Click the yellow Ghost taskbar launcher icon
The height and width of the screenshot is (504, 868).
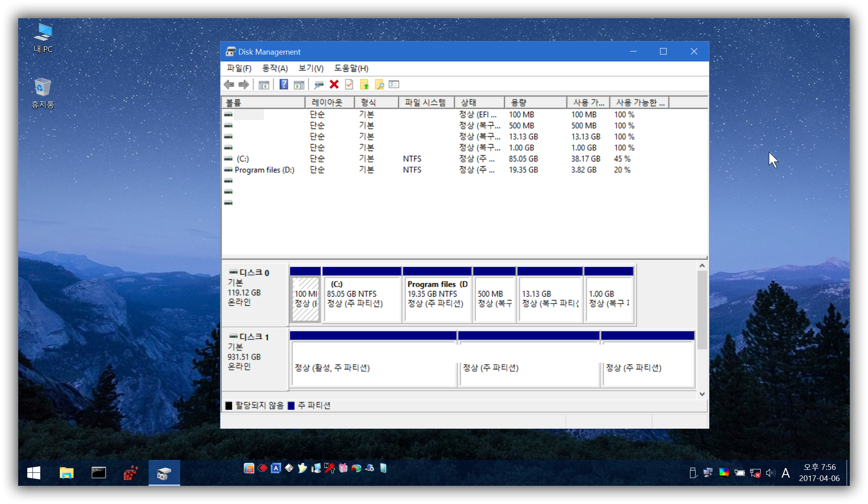tap(302, 468)
